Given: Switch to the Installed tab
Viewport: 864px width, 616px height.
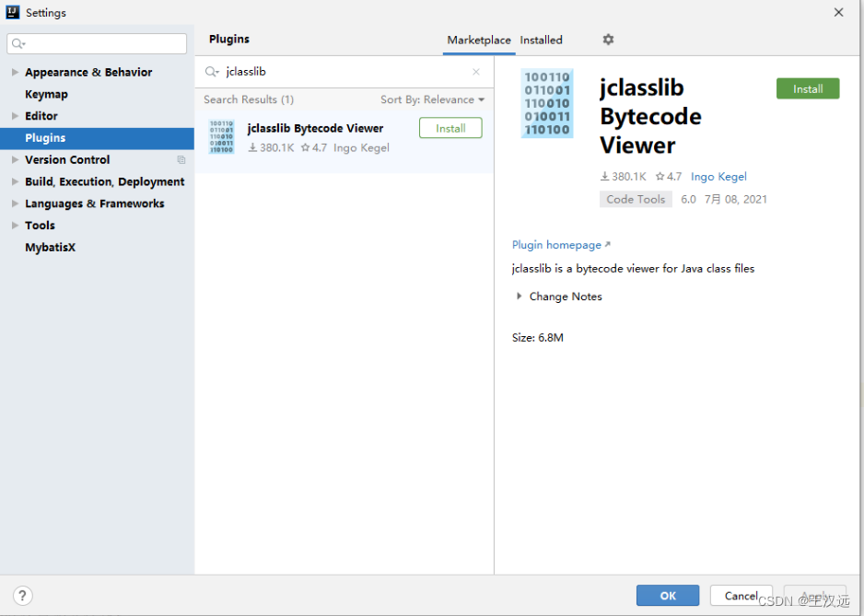Looking at the screenshot, I should (x=542, y=40).
